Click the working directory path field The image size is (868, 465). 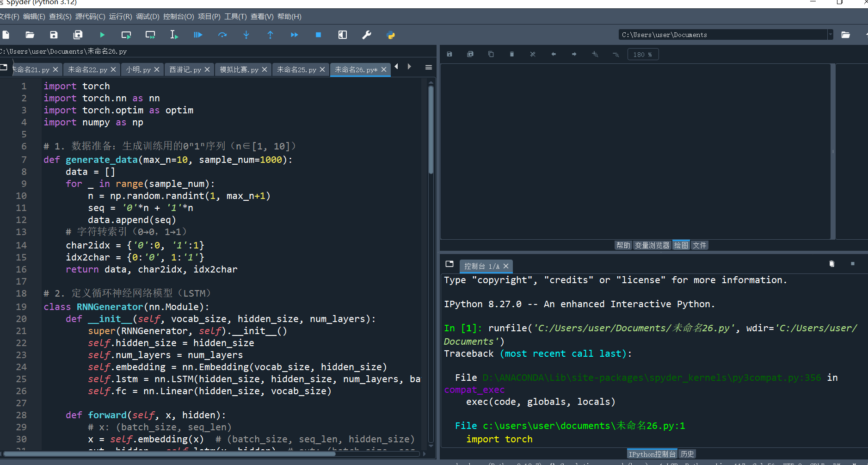(x=723, y=35)
